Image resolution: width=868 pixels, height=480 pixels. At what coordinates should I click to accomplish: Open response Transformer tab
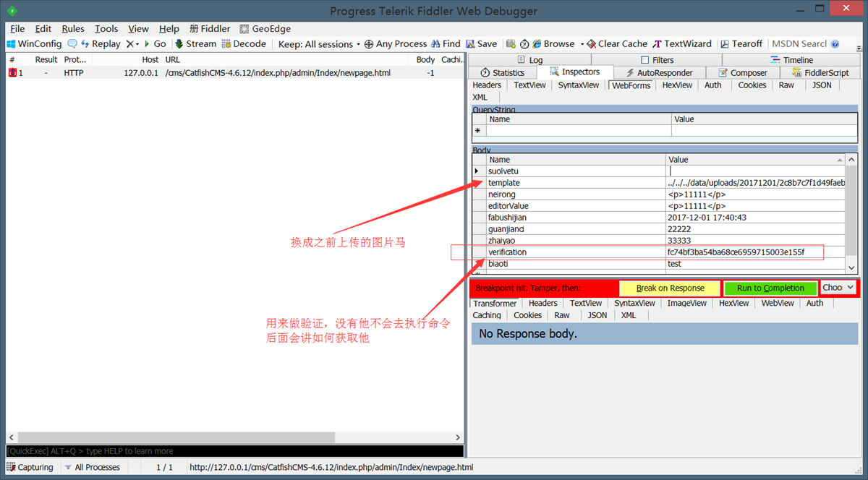coord(495,304)
